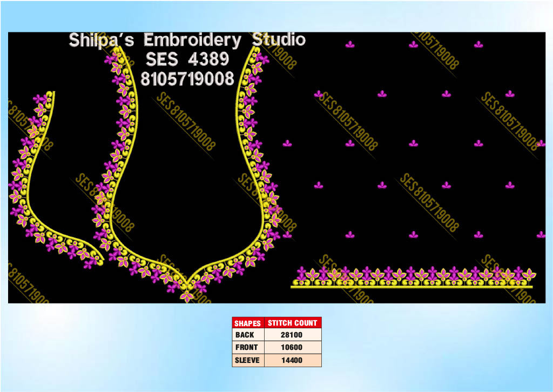Click the STITCH COUNT table header

pos(293,323)
